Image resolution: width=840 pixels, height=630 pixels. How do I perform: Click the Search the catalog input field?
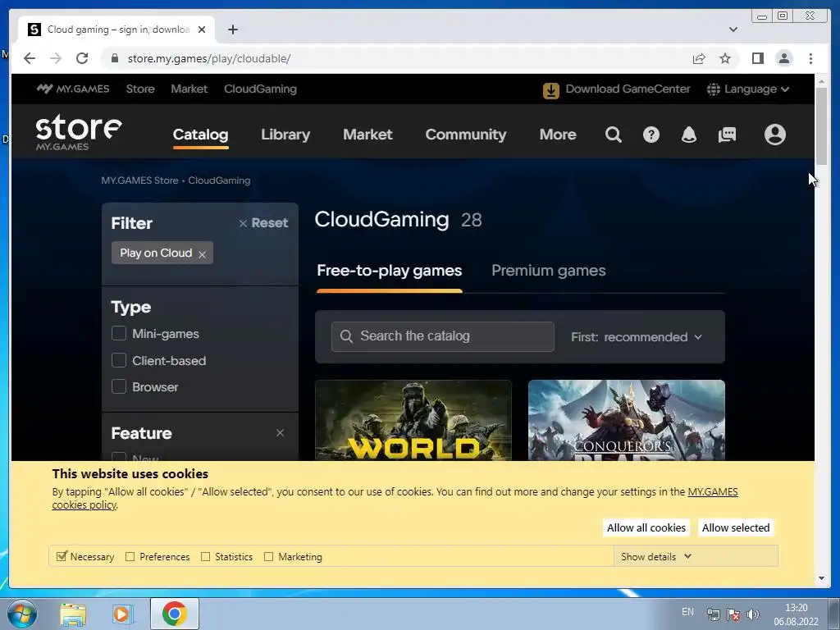point(442,336)
